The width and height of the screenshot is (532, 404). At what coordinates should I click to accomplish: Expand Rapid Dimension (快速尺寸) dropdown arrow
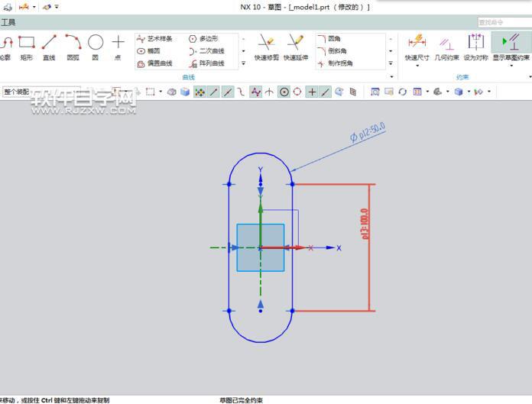click(417, 66)
